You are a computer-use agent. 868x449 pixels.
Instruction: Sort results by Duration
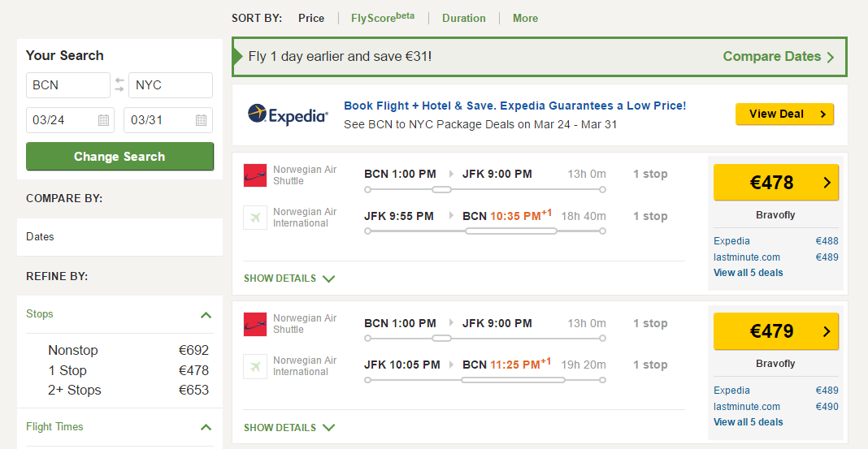point(464,18)
